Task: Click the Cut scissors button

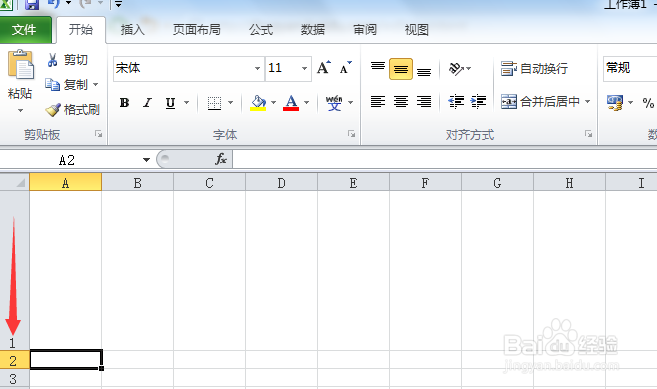Action: coord(67,60)
